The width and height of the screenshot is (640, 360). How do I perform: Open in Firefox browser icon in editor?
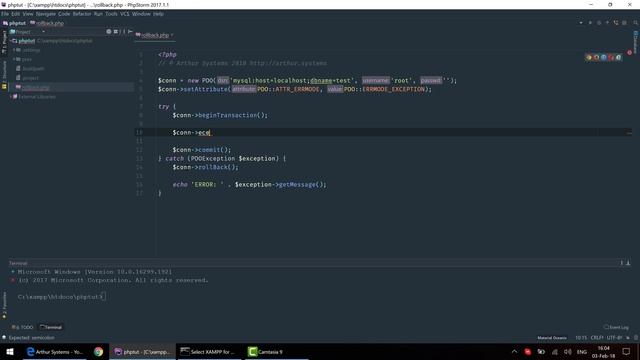596,58
